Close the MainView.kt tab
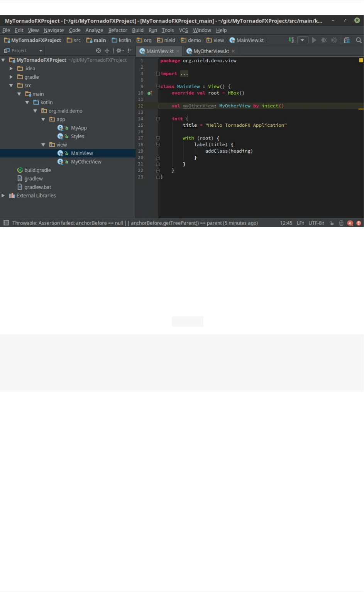 point(178,51)
